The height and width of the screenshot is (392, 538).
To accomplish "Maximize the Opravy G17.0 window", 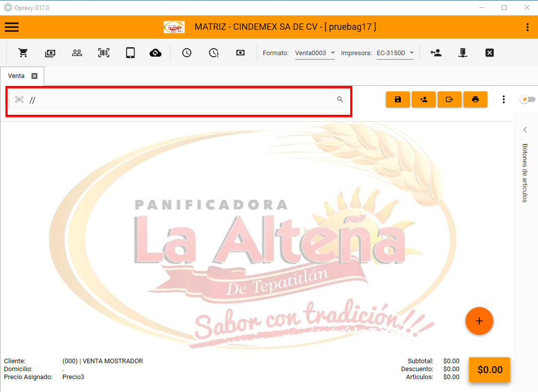I will pos(504,7).
